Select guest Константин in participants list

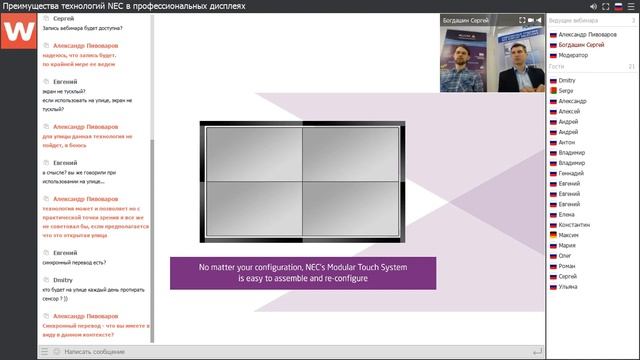pyautogui.click(x=574, y=225)
